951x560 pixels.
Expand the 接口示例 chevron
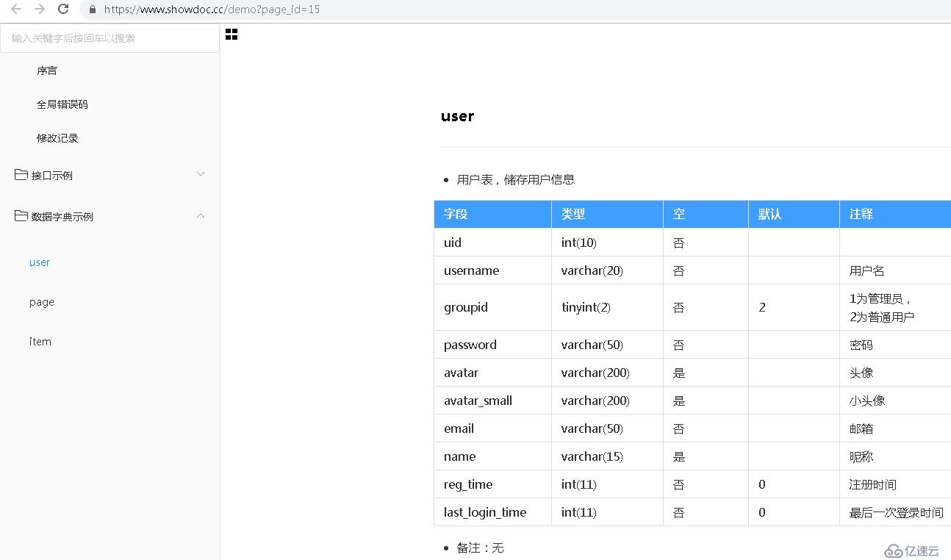(201, 174)
